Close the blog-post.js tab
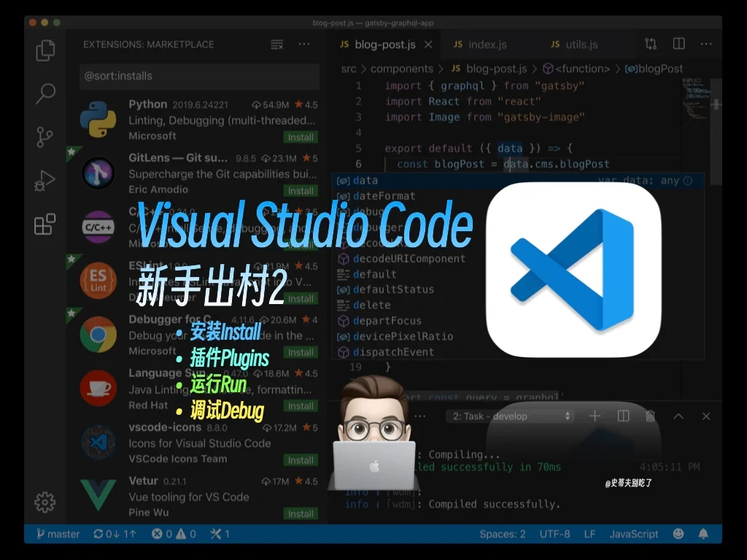 tap(428, 44)
